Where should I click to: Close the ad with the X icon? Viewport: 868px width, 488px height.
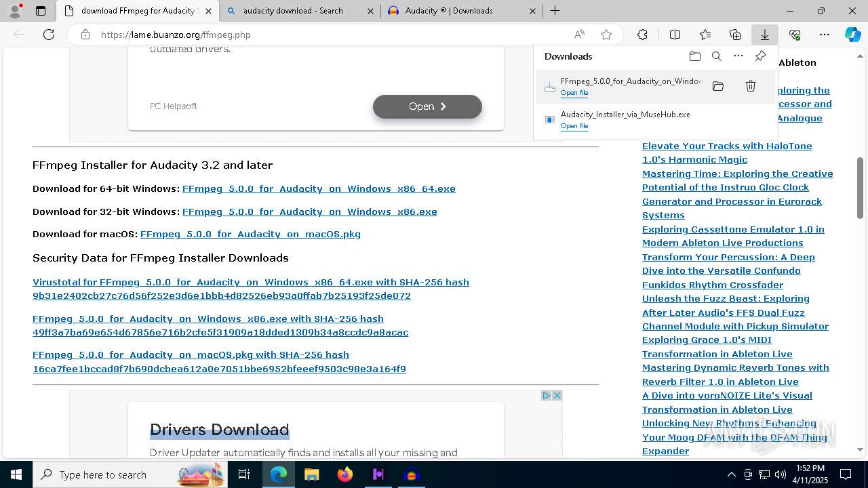point(557,395)
